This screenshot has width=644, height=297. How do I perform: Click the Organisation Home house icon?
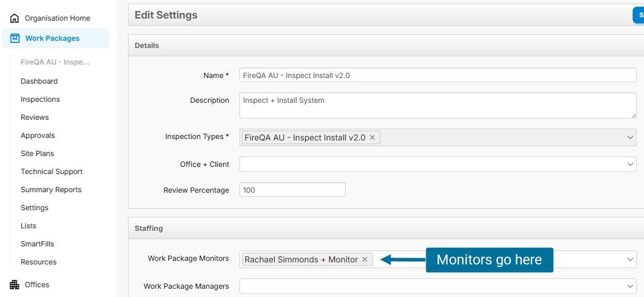point(14,18)
